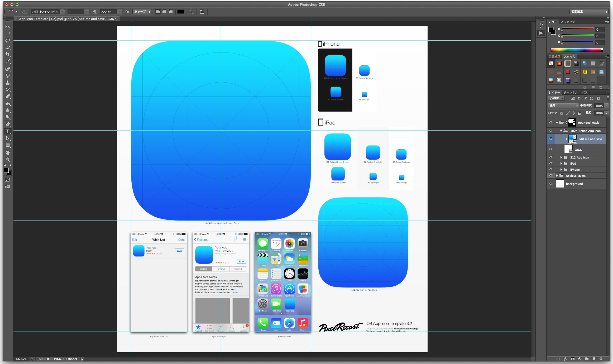Select the Zoom tool
This screenshot has height=364, width=613.
(x=8, y=160)
